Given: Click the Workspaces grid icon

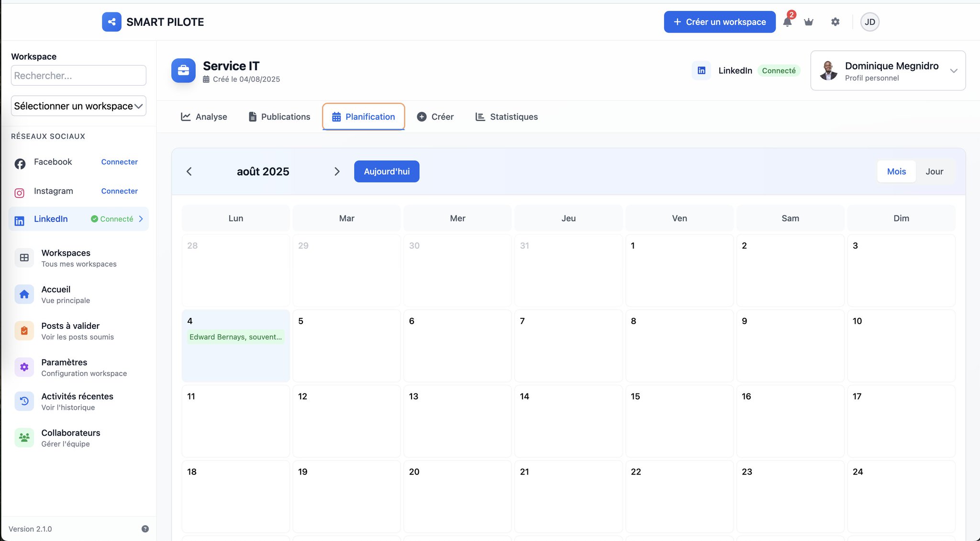Looking at the screenshot, I should tap(24, 258).
